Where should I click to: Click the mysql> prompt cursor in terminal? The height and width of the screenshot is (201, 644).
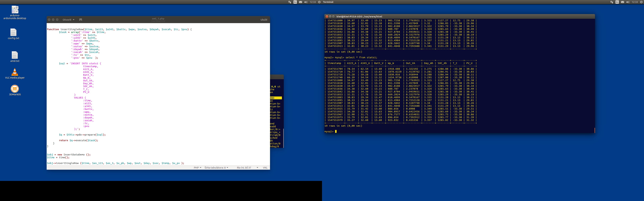(x=336, y=132)
